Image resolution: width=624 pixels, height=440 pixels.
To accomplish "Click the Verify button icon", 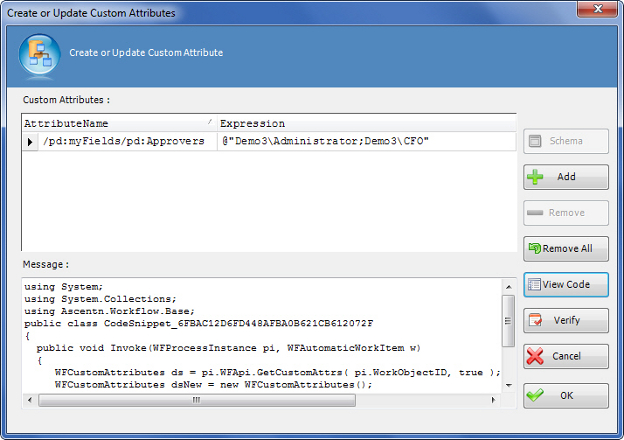I will 535,320.
